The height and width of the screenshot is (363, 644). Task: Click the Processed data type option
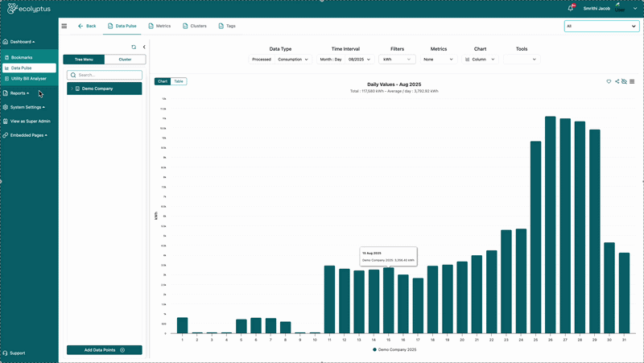262,60
